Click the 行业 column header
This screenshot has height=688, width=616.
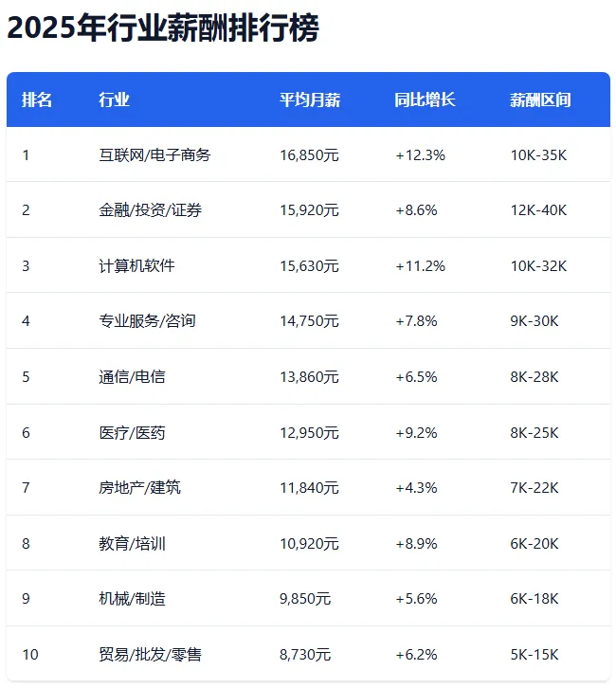(114, 100)
